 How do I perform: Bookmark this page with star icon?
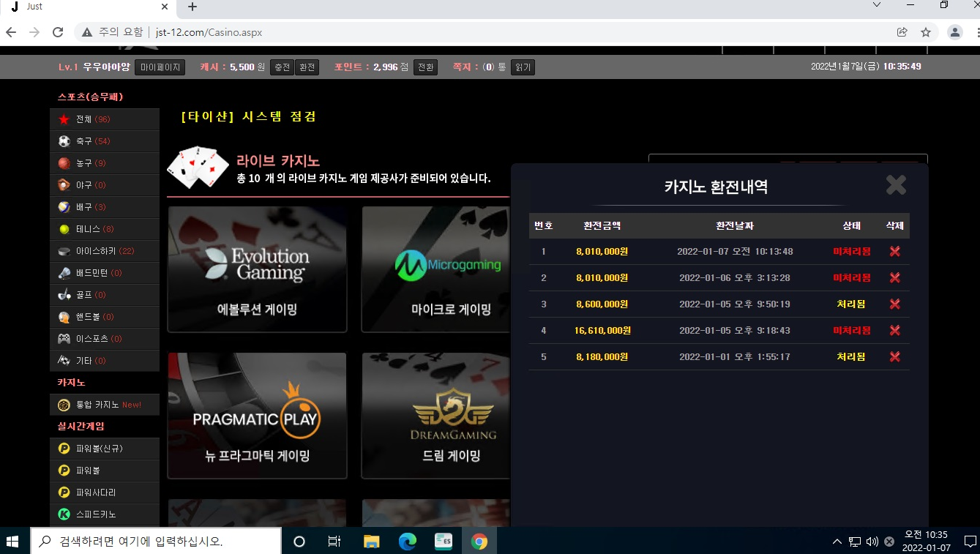[x=926, y=32]
